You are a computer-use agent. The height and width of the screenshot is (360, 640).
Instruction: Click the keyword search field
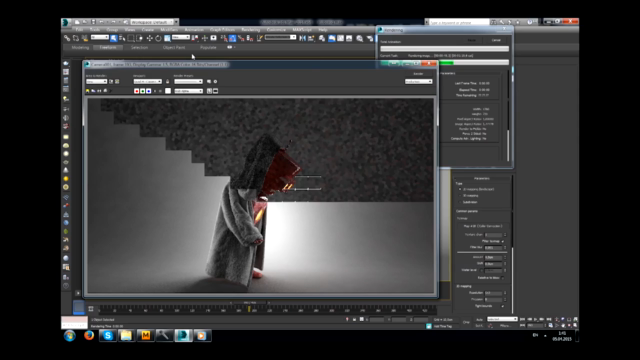[459, 22]
